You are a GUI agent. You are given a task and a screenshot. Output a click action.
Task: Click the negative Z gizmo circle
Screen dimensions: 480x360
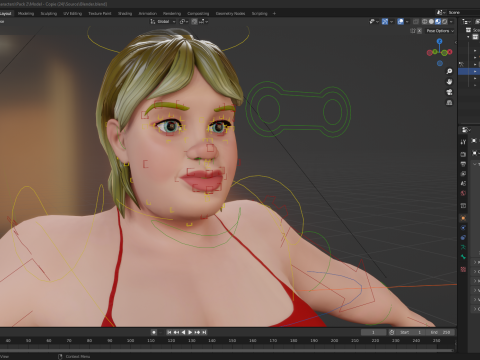440,63
